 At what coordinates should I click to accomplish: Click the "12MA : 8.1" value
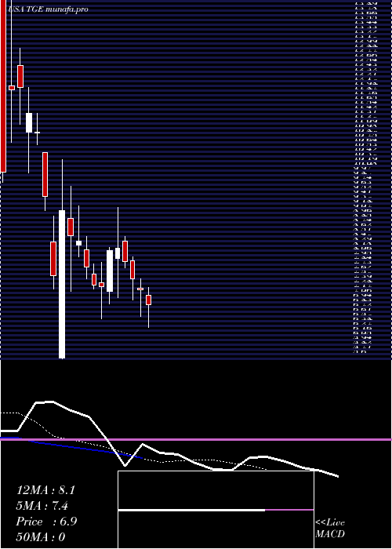tap(45, 490)
